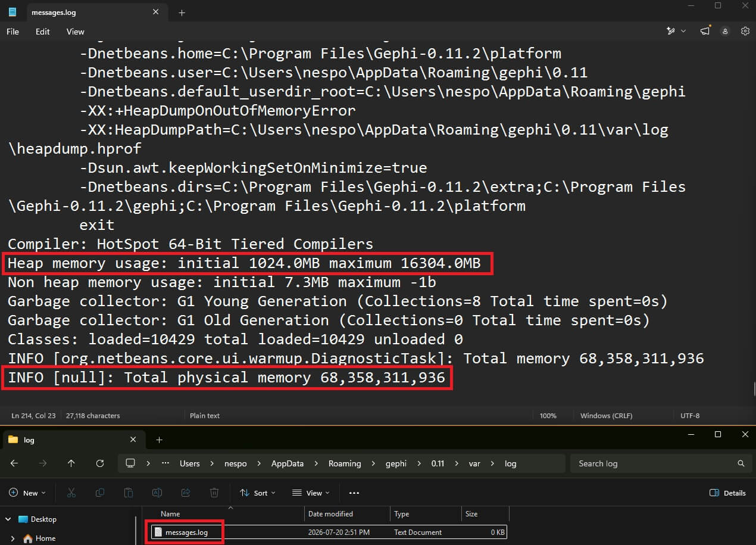The width and height of the screenshot is (756, 545).
Task: Navigate to the Roaming breadcrumb folder
Action: (x=345, y=463)
